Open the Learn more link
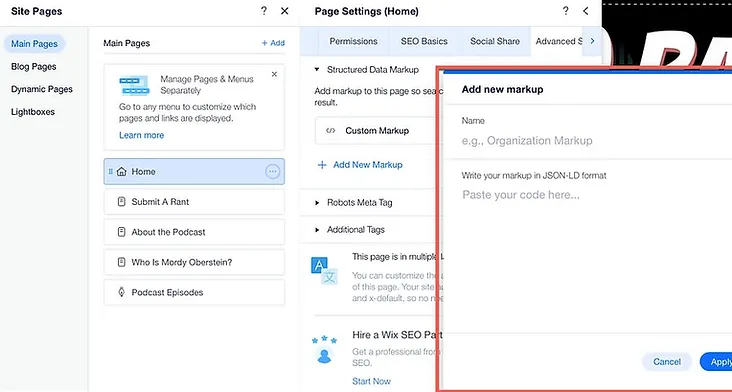 point(141,135)
